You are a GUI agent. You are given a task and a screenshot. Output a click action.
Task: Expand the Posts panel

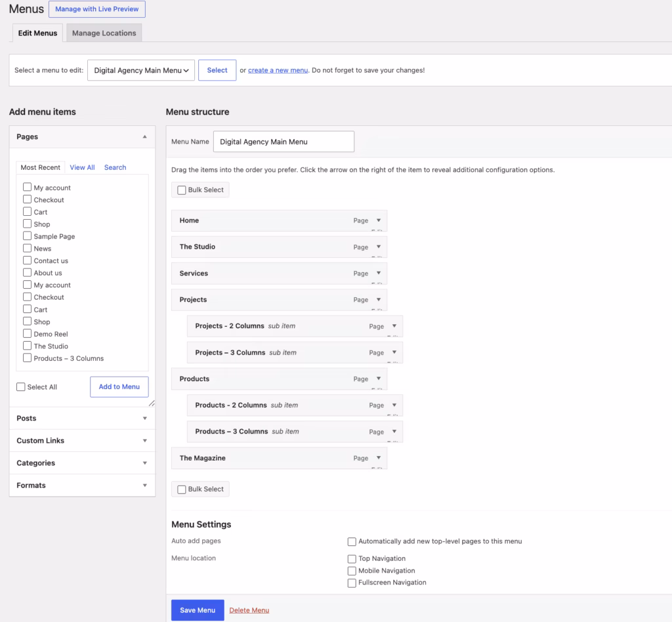point(145,418)
